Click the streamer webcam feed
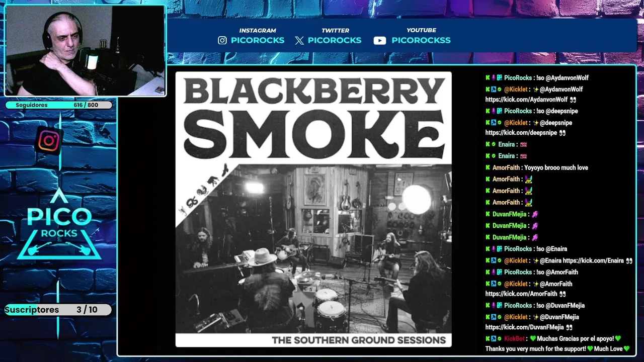The width and height of the screenshot is (644, 362). point(85,51)
